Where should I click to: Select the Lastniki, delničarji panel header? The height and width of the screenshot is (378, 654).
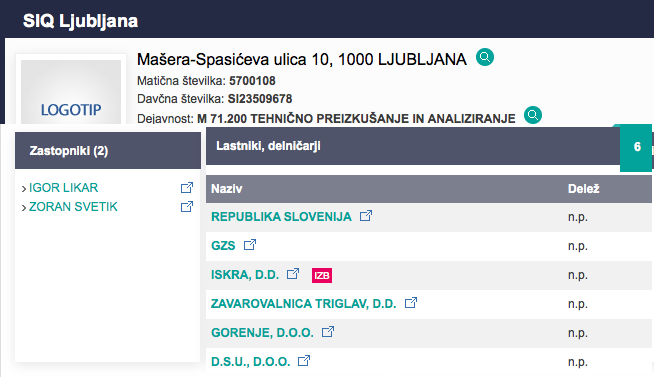pos(413,146)
